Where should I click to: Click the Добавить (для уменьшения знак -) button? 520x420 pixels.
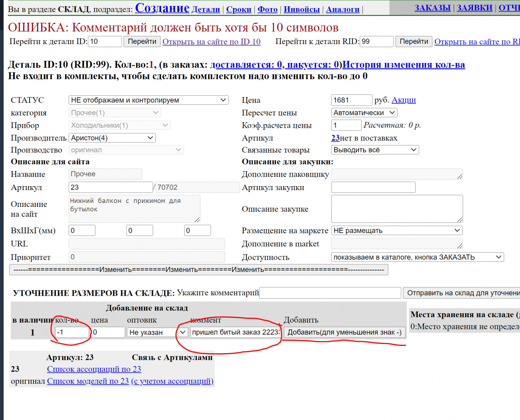pyautogui.click(x=344, y=332)
